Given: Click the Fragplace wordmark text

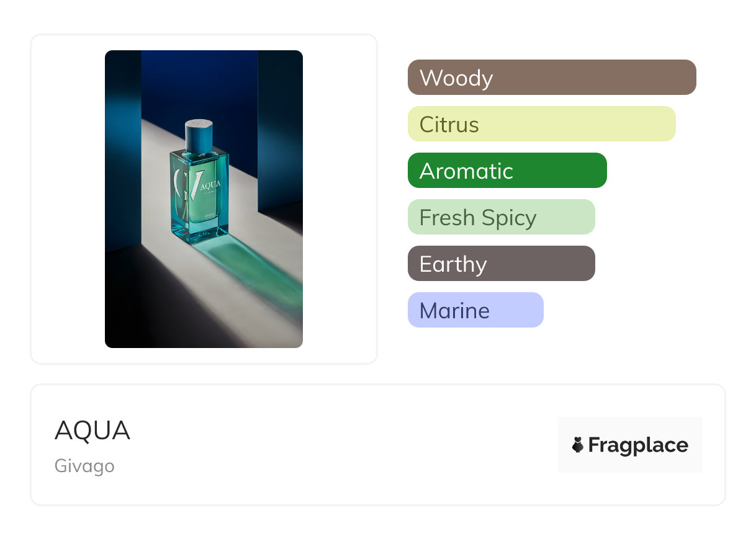Looking at the screenshot, I should tap(638, 445).
